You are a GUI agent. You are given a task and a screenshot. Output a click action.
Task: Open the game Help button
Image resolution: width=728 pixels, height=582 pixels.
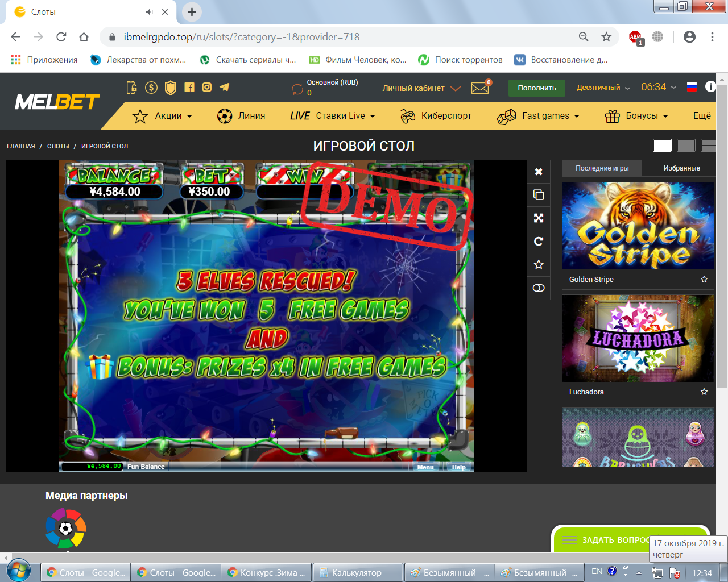coord(459,467)
